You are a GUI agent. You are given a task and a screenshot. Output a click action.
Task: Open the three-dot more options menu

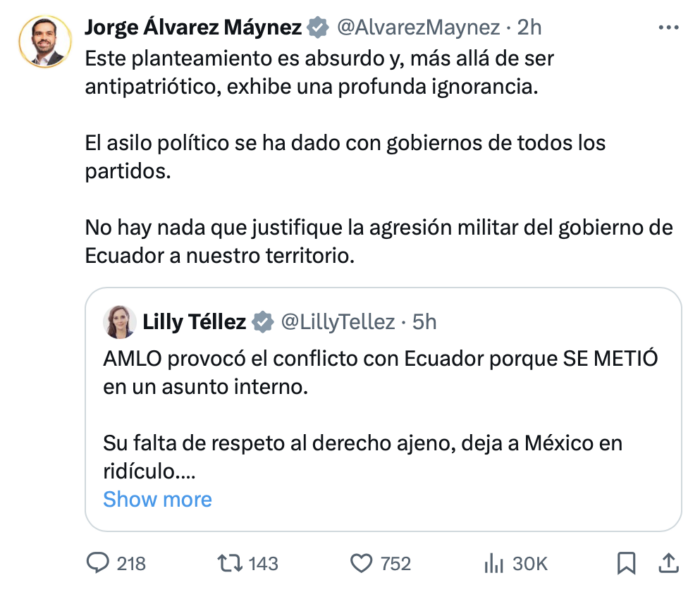[667, 27]
